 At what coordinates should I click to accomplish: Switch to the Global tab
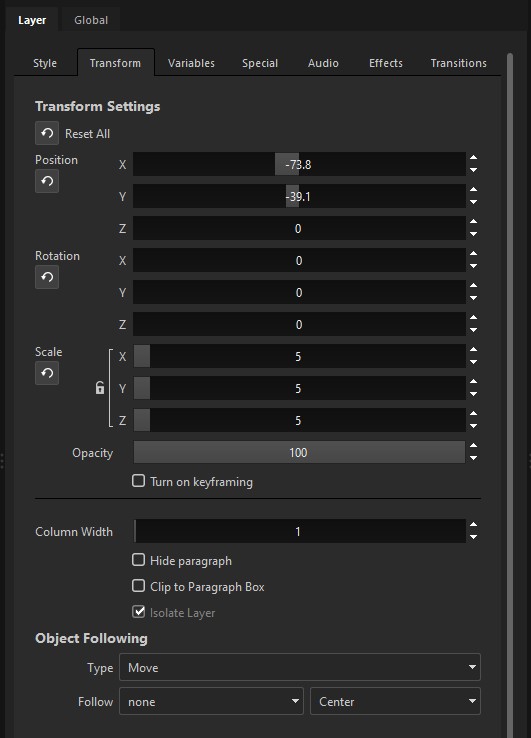(91, 20)
